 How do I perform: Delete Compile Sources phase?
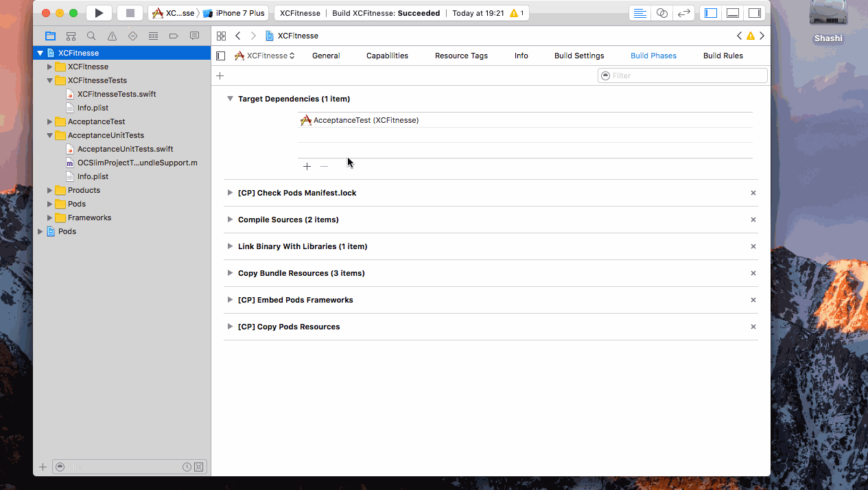point(753,220)
